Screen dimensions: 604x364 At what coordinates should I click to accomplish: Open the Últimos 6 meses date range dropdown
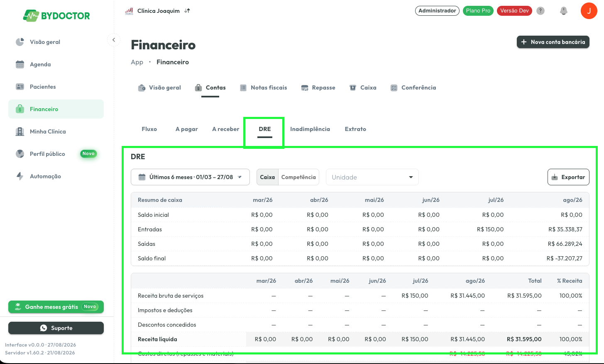pyautogui.click(x=190, y=177)
